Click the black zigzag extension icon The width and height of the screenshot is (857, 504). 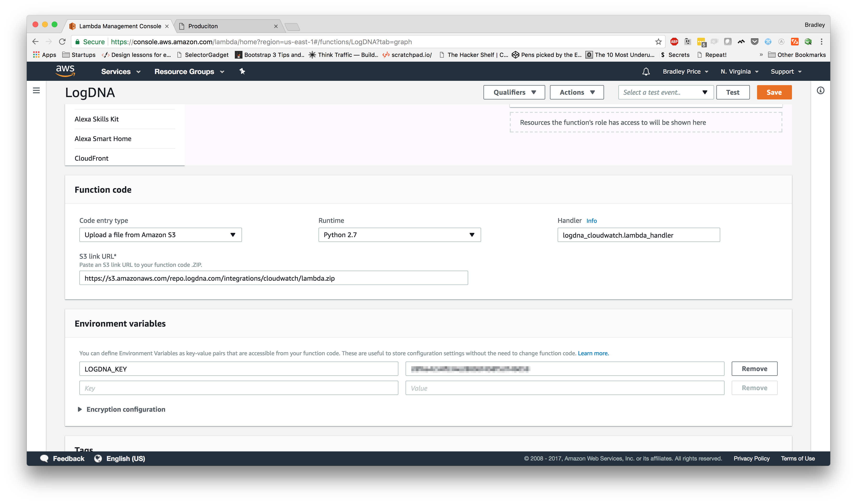click(x=741, y=42)
